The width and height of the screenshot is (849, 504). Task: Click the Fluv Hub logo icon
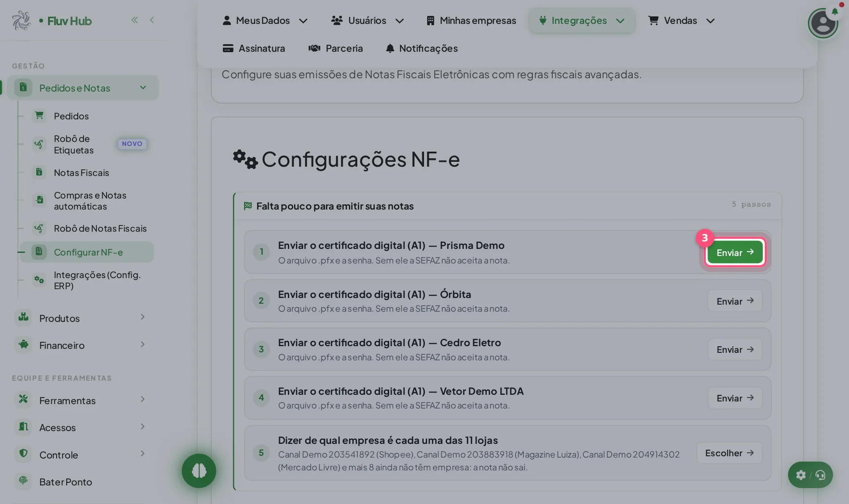[x=21, y=20]
